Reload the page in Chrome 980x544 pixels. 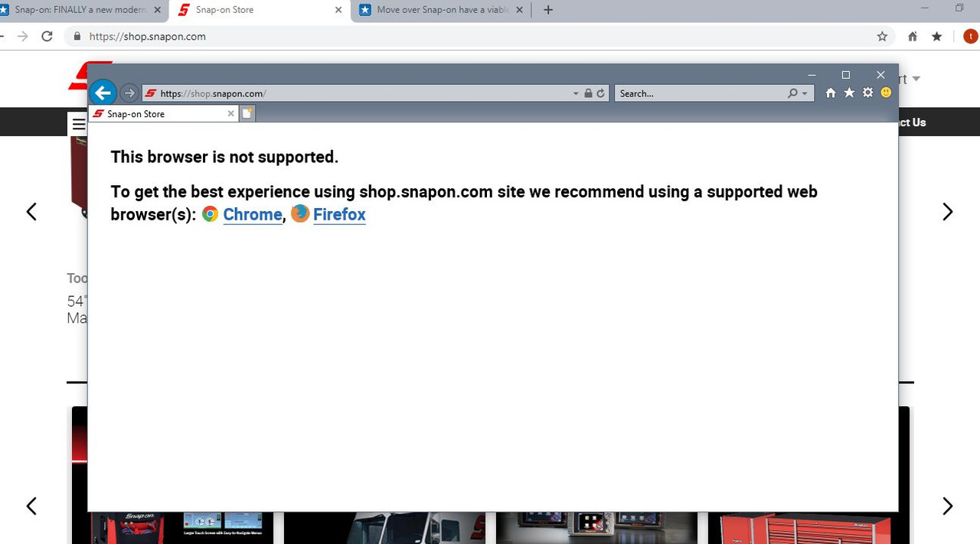(x=47, y=36)
